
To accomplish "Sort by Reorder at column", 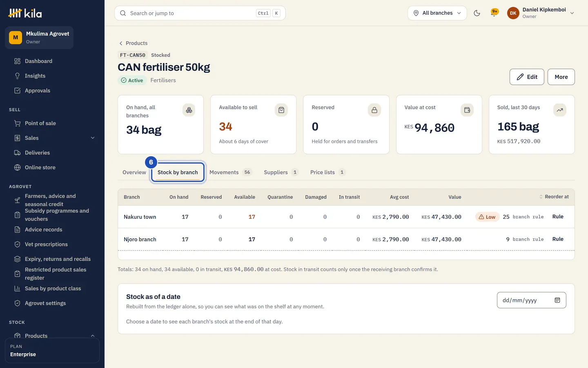I will 554,197.
